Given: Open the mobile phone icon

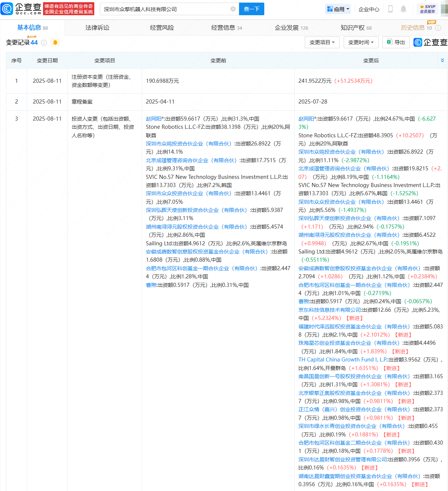Looking at the screenshot, I should [390, 9].
